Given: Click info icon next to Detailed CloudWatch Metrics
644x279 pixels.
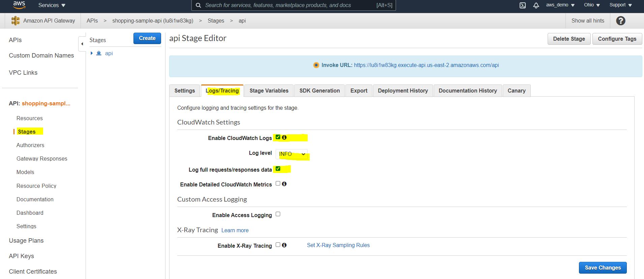Looking at the screenshot, I should pos(284,184).
